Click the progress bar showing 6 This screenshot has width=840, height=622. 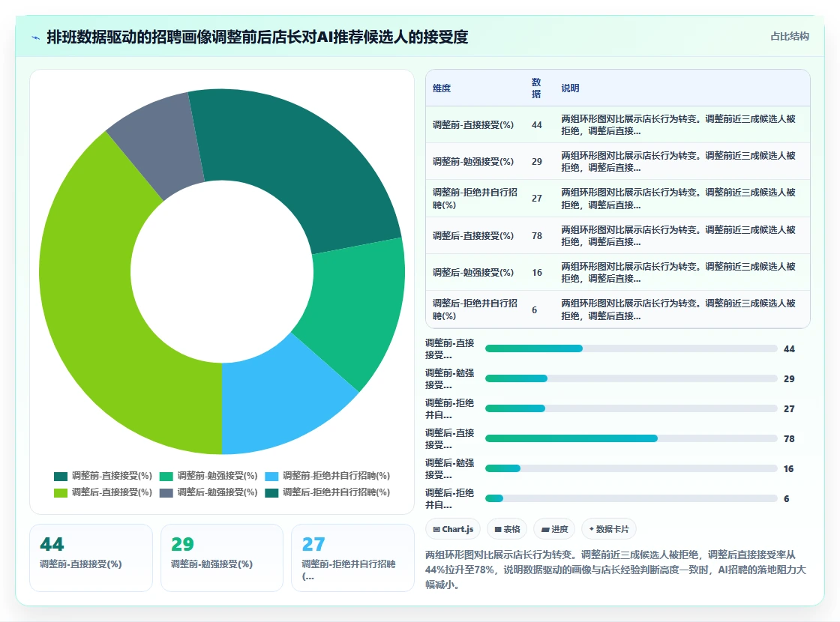(631, 498)
